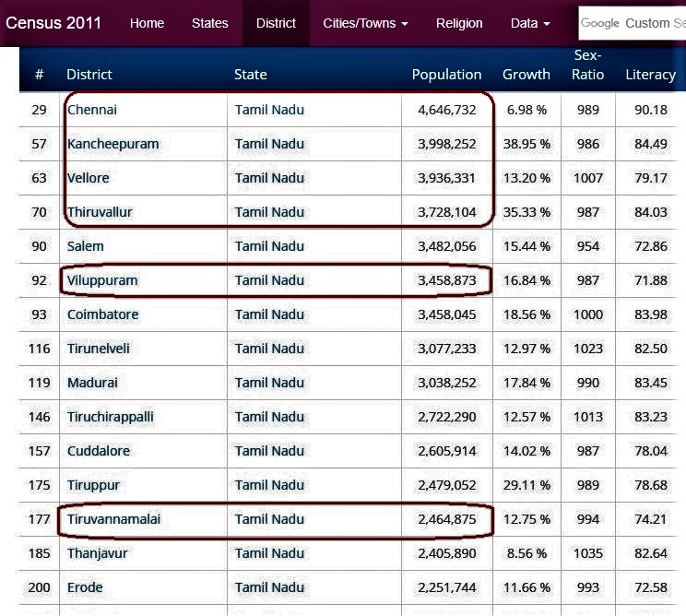Viewport: 686px width, 616px height.
Task: Open the Viluppuram district link
Action: pyautogui.click(x=102, y=280)
